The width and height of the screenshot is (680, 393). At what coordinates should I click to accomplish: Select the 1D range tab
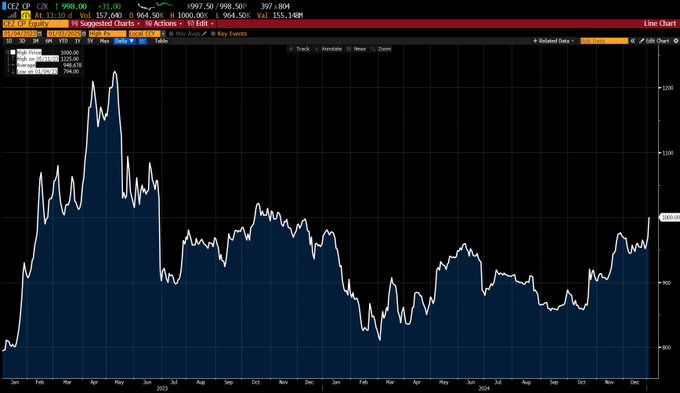(x=9, y=41)
